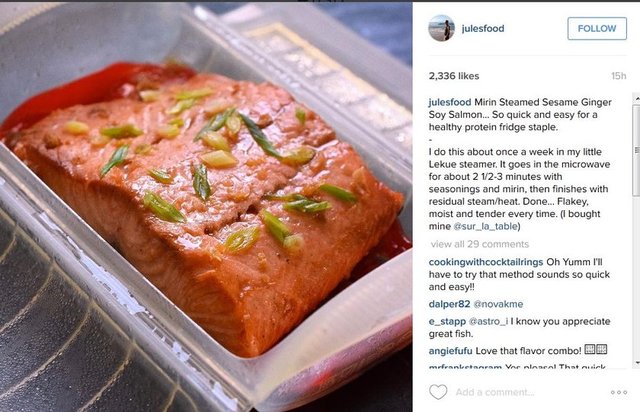Click the Follow button
640x412 pixels.
pos(597,29)
